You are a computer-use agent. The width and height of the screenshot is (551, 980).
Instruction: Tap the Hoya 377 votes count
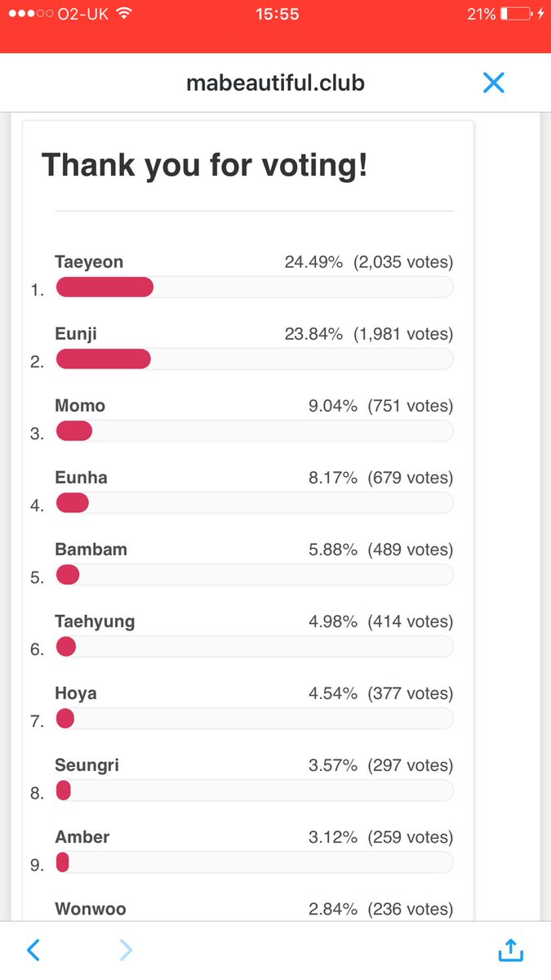click(411, 693)
